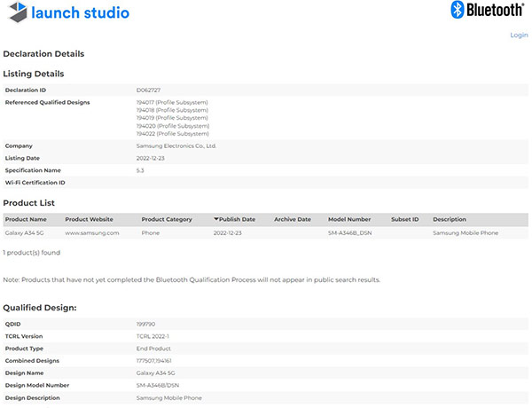
Task: Click the Specification Name value 5.3
Action: (x=140, y=170)
